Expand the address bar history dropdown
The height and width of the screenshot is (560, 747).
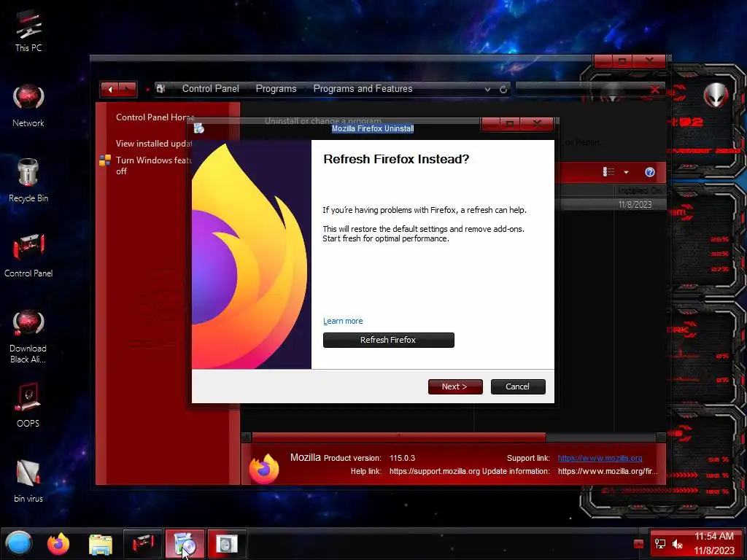click(x=487, y=89)
